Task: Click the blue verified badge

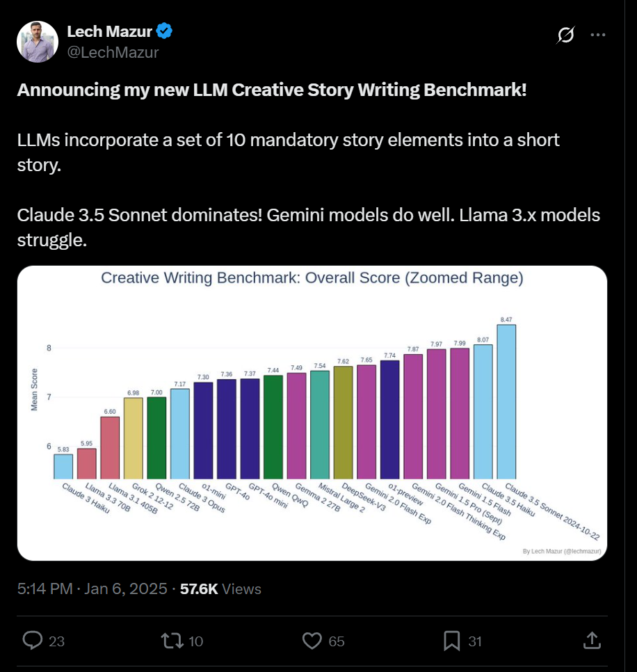Action: [164, 31]
